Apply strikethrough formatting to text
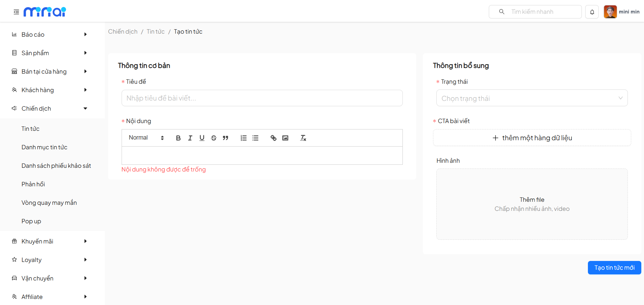 coord(214,138)
